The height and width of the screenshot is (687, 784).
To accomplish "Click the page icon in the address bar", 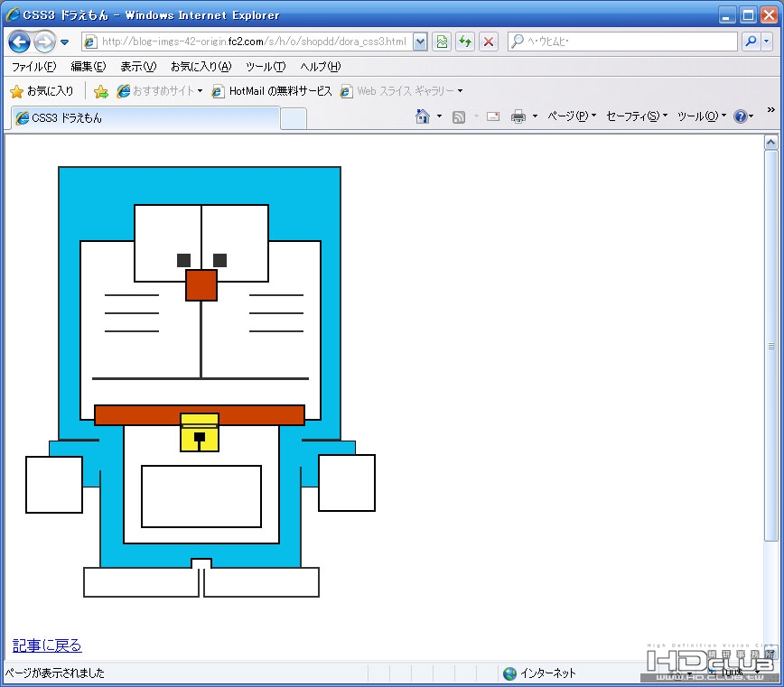I will [x=90, y=42].
